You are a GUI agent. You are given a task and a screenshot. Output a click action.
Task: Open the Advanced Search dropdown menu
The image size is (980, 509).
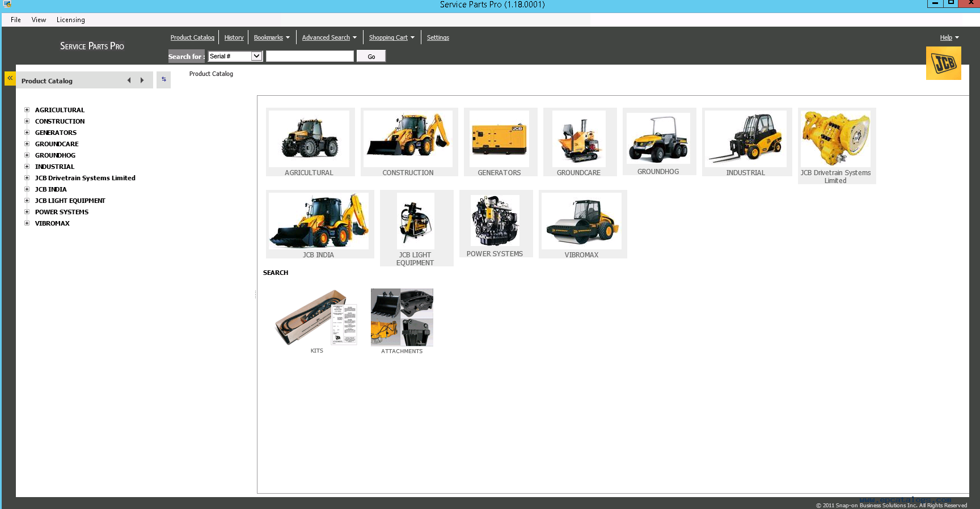click(x=330, y=37)
